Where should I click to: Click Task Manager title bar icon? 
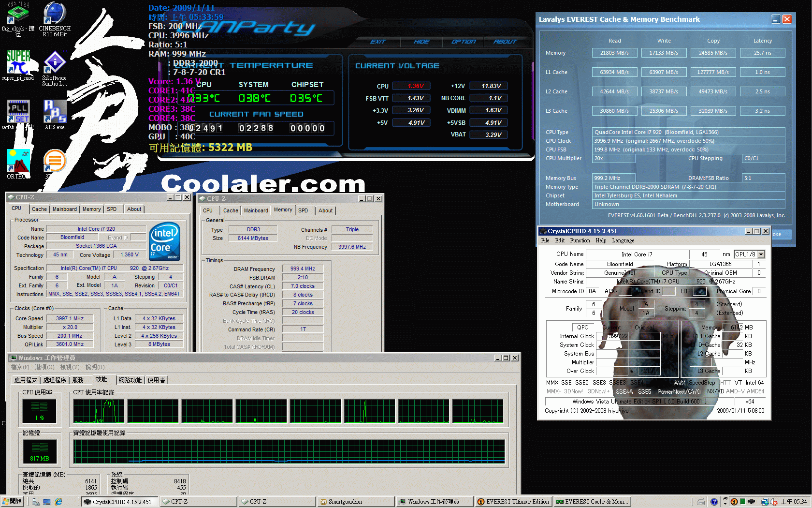click(14, 358)
